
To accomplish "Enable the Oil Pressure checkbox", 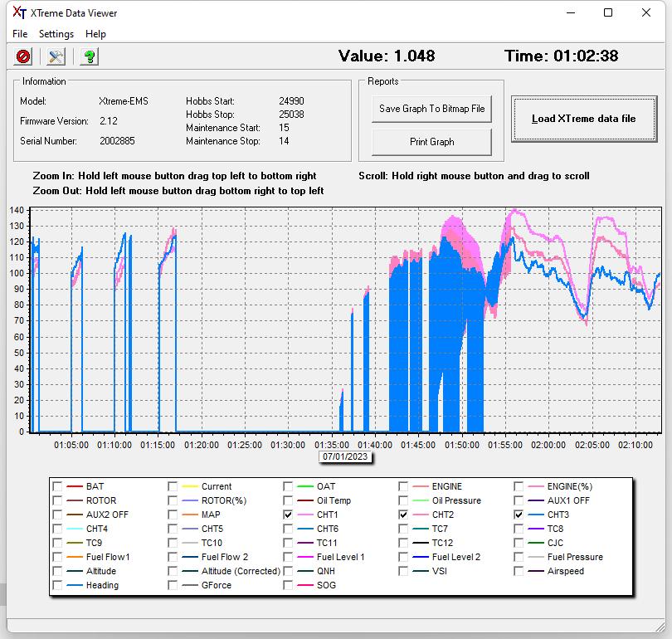I will point(403,500).
